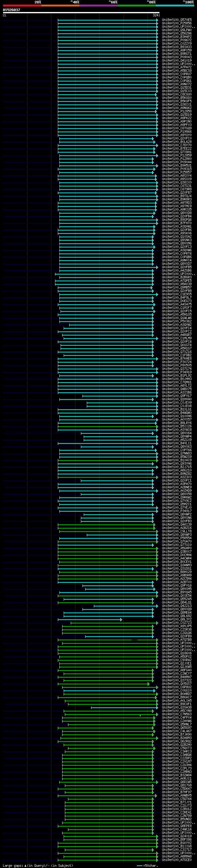Open hit UniRef100_Q570E5
Image resolution: width=197 pixels, height=868 pixels.
(177, 20)
